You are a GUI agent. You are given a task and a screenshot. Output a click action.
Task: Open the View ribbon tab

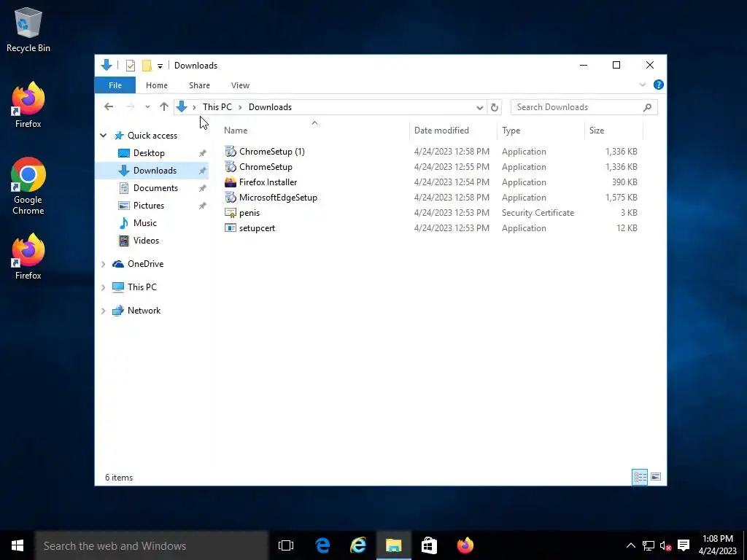240,85
